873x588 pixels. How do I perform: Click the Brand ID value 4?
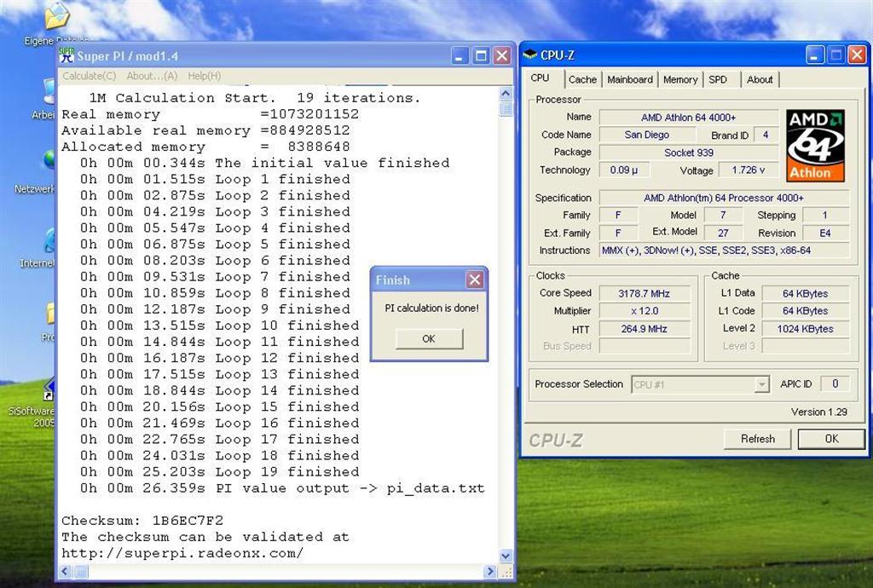pos(766,135)
